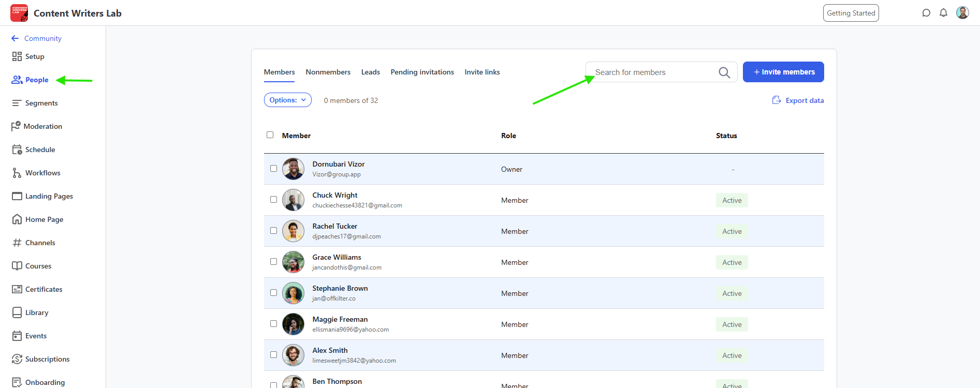Click the search magnifier icon
980x388 pixels.
click(724, 72)
